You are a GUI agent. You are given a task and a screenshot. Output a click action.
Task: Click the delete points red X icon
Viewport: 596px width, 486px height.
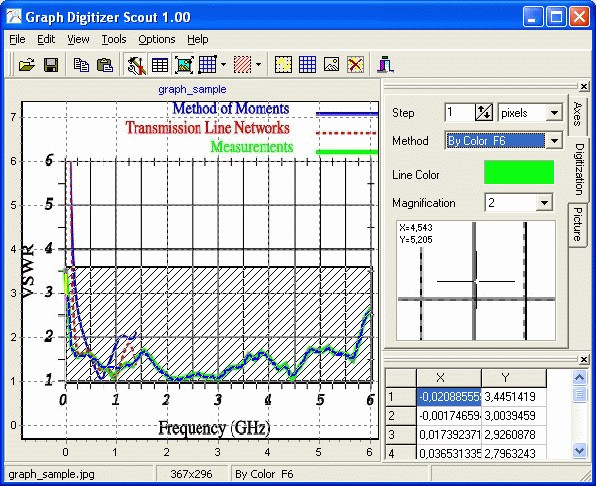point(355,65)
